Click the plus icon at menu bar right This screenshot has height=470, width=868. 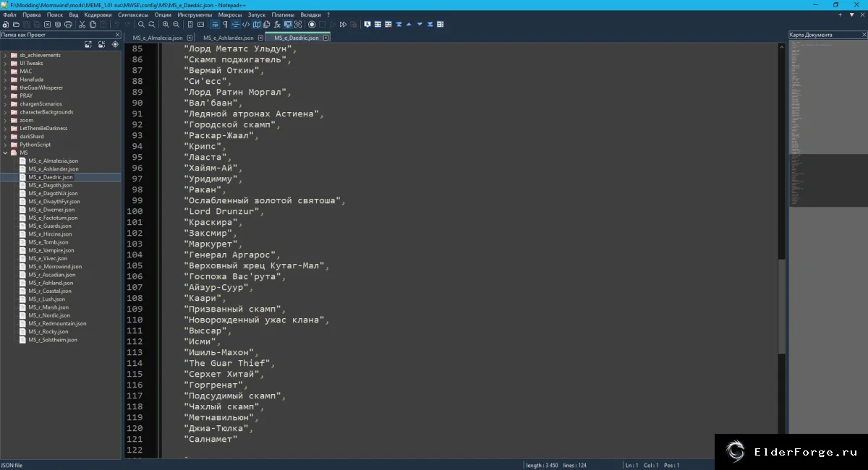[x=841, y=14]
